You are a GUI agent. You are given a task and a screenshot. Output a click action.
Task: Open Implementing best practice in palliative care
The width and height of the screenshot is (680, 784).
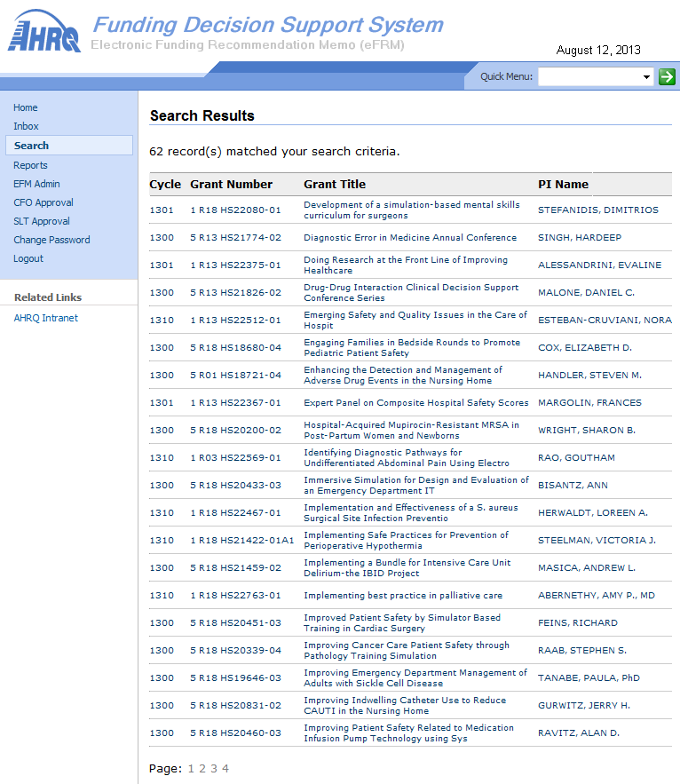pyautogui.click(x=403, y=596)
